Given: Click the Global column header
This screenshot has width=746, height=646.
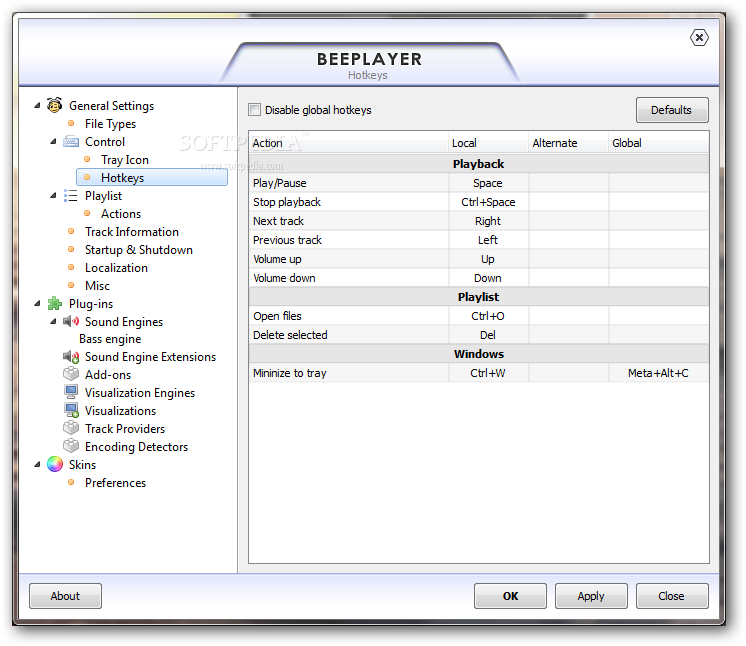Looking at the screenshot, I should pos(658,143).
